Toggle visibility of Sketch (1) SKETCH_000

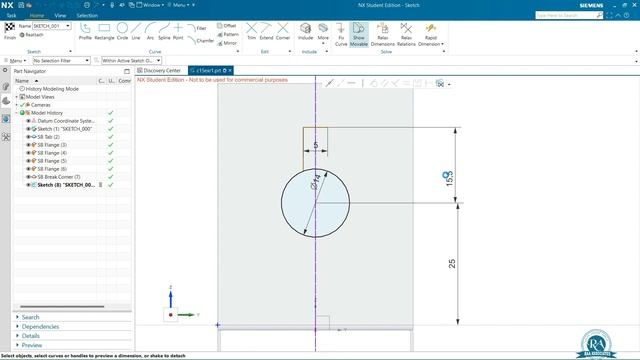tap(29, 129)
